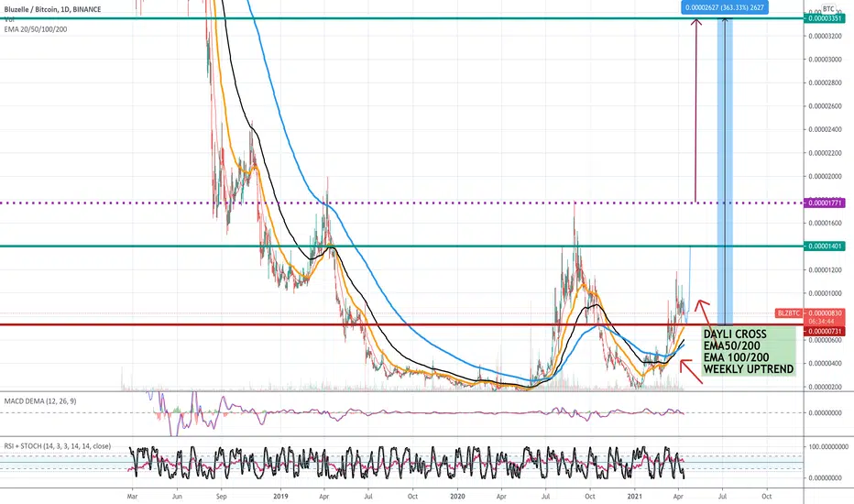Click the BTC currency label on price axis
The width and height of the screenshot is (854, 504).
click(x=828, y=9)
